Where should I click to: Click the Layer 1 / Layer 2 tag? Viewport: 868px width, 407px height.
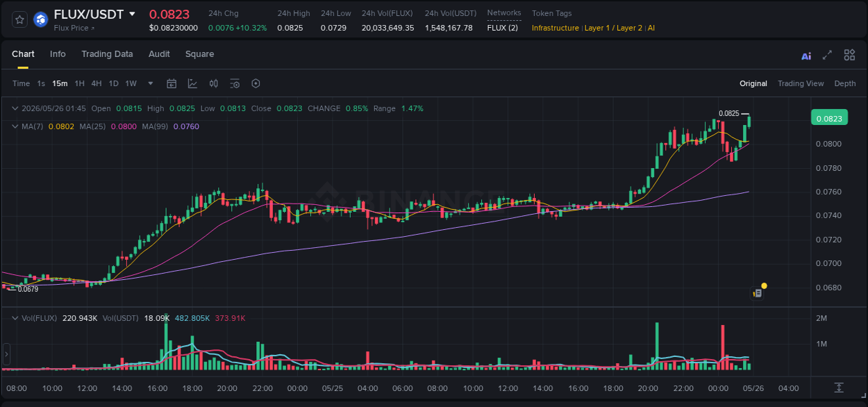614,28
